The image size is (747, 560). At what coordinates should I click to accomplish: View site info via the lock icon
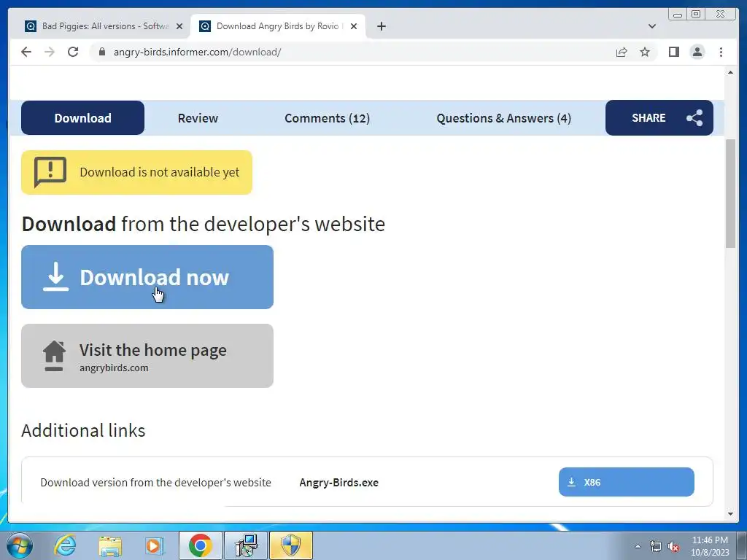coord(102,52)
